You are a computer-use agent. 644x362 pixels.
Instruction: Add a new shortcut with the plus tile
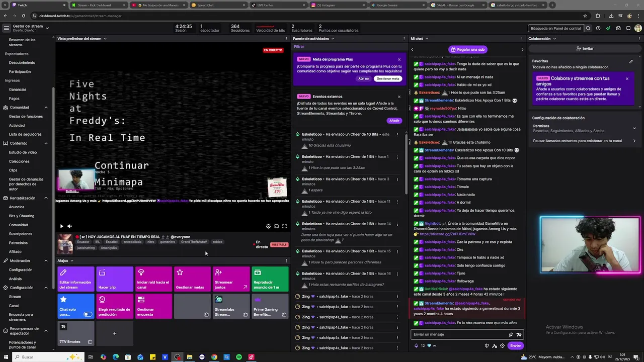click(114, 333)
